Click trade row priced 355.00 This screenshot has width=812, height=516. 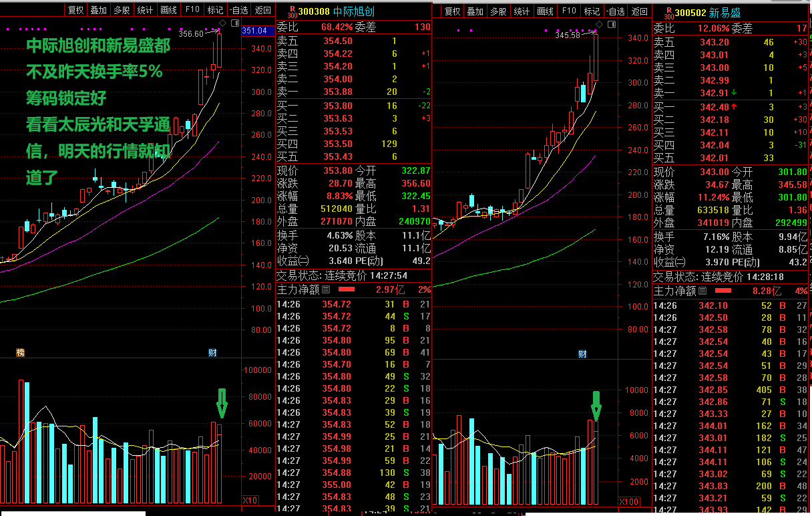coord(354,485)
